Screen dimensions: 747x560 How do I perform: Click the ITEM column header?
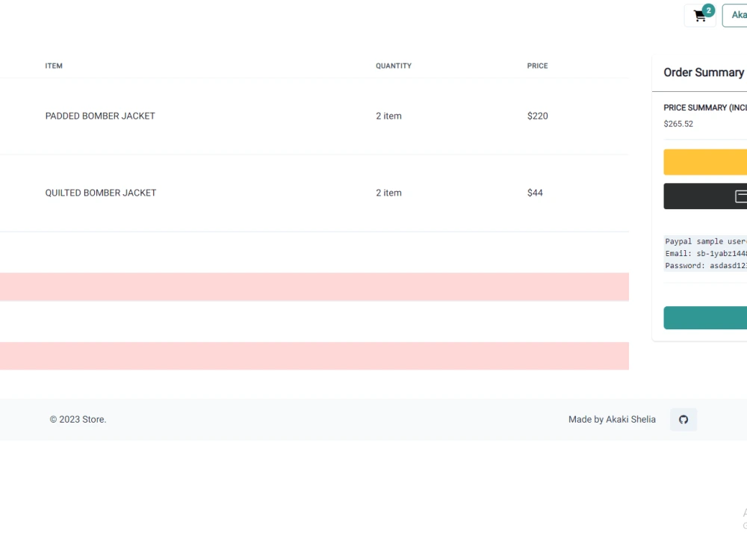tap(54, 66)
